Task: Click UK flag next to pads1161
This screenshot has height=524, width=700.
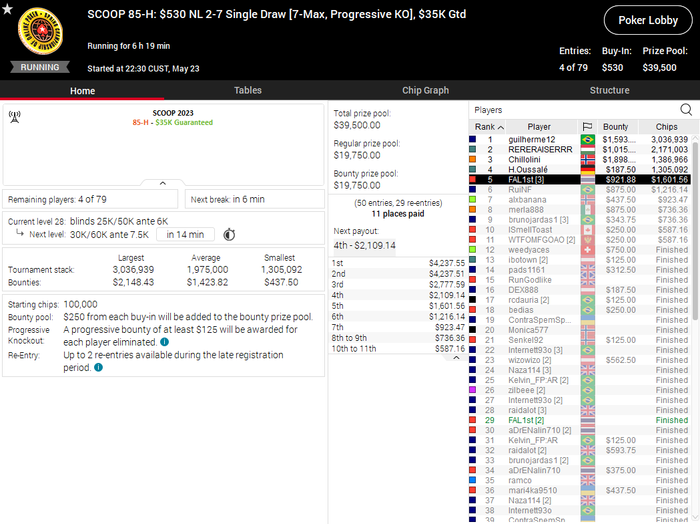Action: tap(588, 270)
